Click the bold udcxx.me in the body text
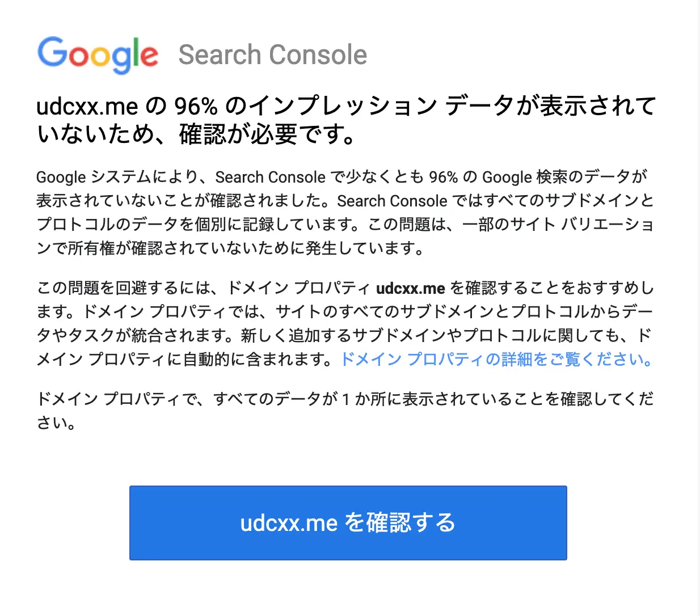700x616 pixels. [x=410, y=288]
